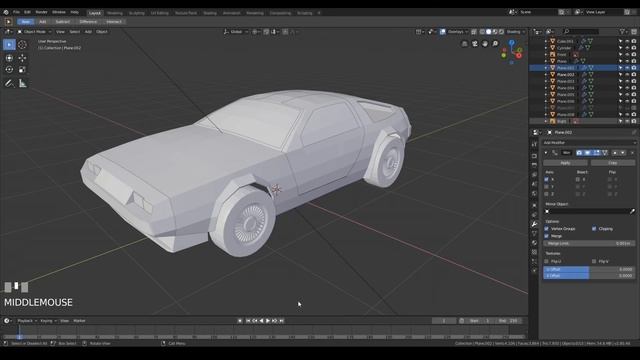The height and width of the screenshot is (360, 640).
Task: Pin the properties editor context
Action: (634, 132)
